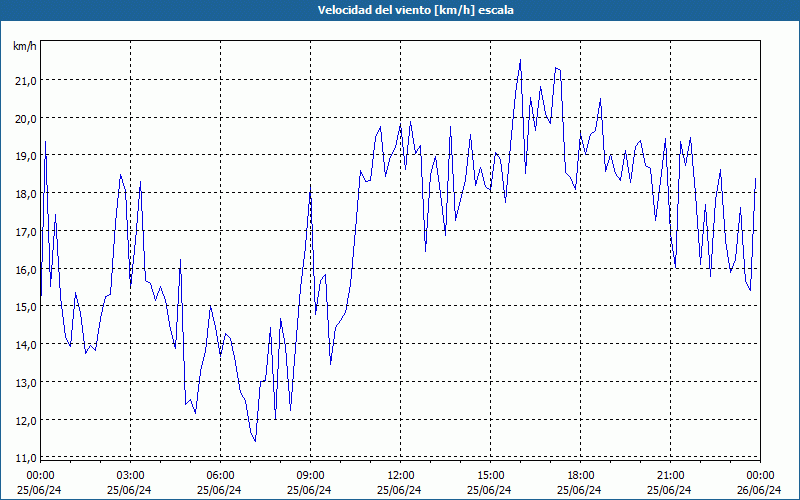Select the 21,0 value on the y-axis

coord(26,81)
